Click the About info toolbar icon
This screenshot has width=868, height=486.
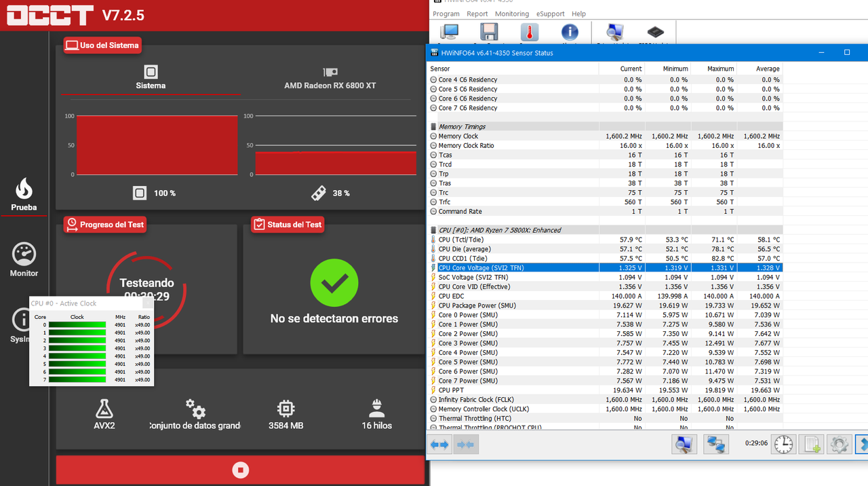570,32
